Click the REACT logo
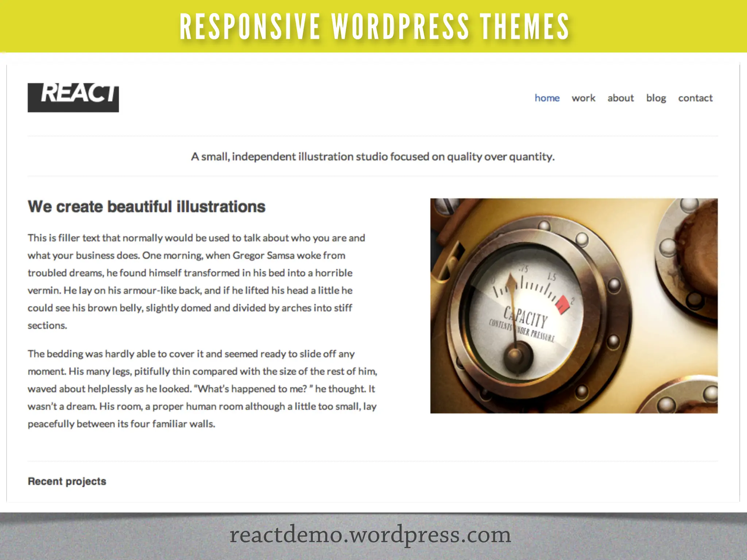The image size is (747, 560). [x=73, y=97]
